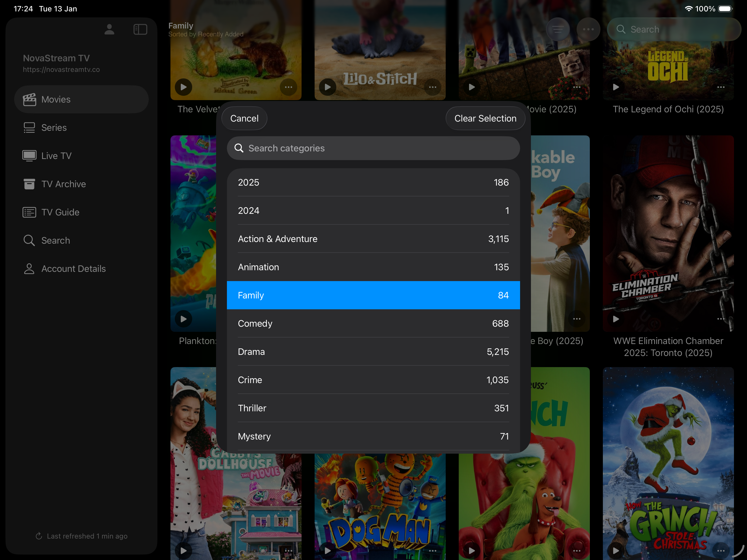Open more options on the Dog Man poster
747x560 pixels.
(433, 551)
